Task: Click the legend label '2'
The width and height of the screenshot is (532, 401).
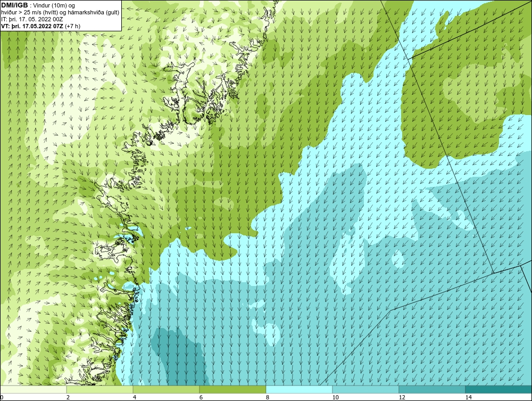Action: pyautogui.click(x=68, y=397)
